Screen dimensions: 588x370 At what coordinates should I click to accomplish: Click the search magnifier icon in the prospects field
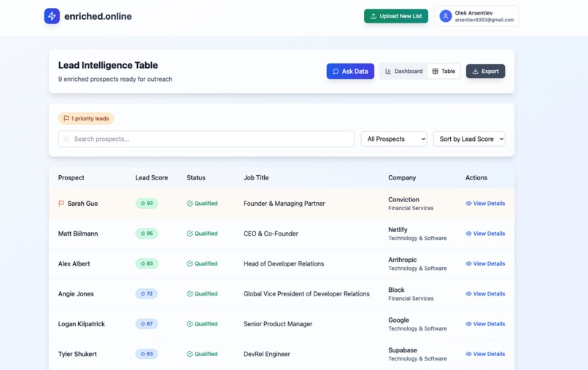pos(66,139)
